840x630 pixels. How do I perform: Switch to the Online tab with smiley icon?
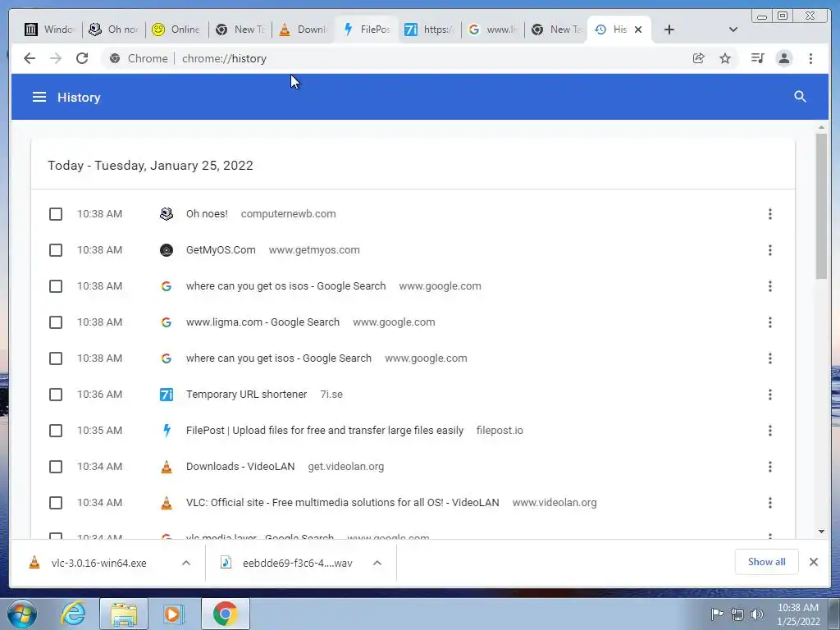pos(176,30)
